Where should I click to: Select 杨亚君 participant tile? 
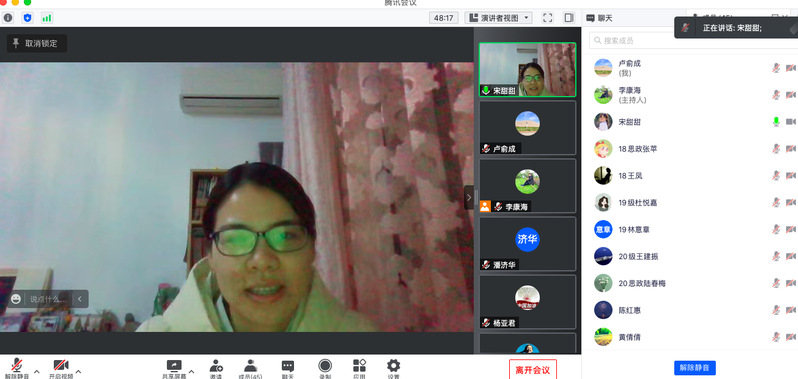click(527, 302)
